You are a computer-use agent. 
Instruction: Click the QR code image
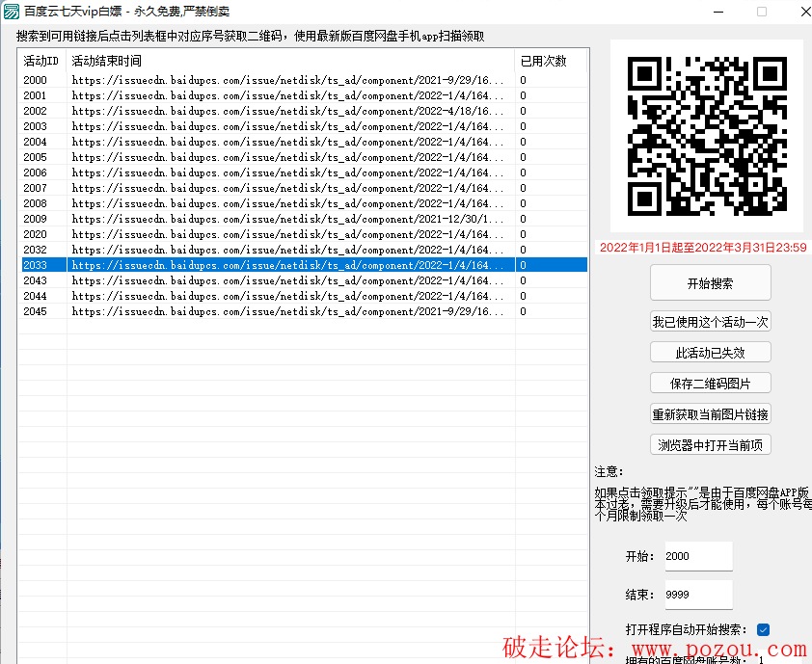(x=707, y=136)
